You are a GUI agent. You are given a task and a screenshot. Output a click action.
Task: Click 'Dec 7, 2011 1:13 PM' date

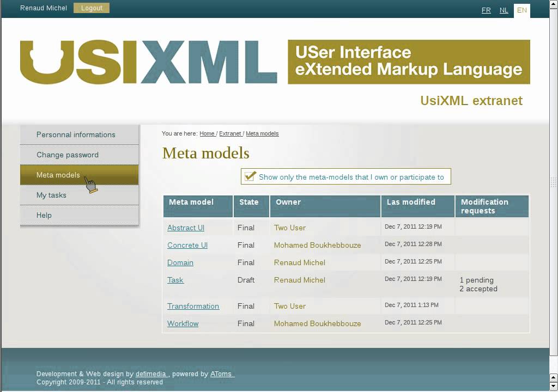(411, 305)
